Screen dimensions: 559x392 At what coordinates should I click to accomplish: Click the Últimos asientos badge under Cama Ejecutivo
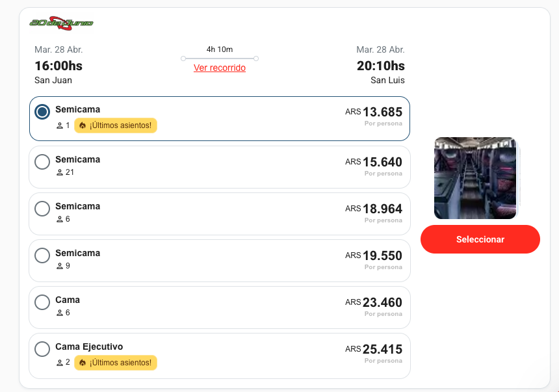tap(116, 363)
